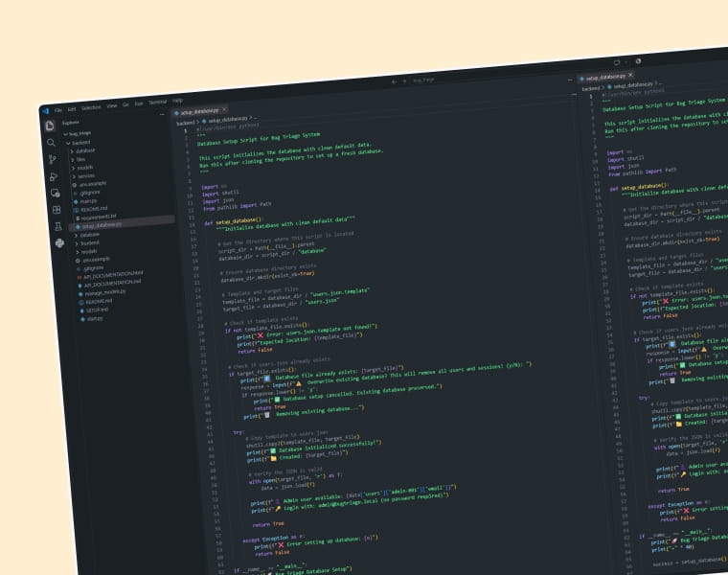Open requirements.txt in the file tree
This screenshot has width=728, height=575.
pyautogui.click(x=96, y=217)
